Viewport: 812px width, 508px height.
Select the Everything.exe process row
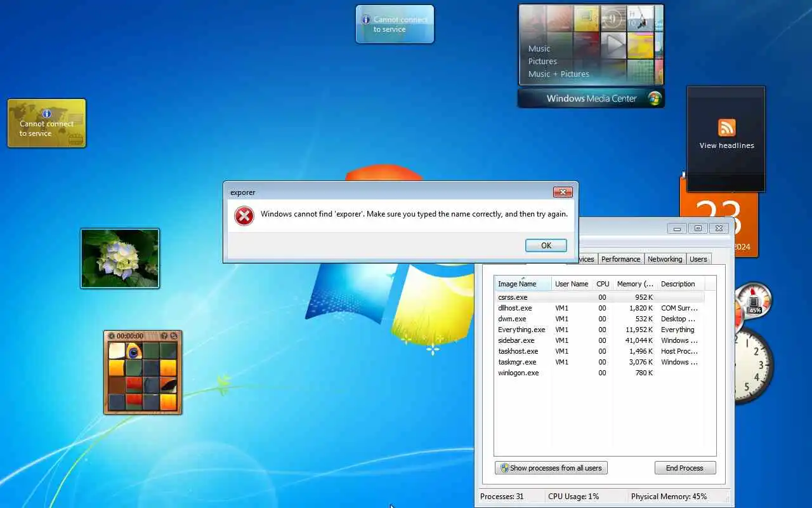pos(599,330)
